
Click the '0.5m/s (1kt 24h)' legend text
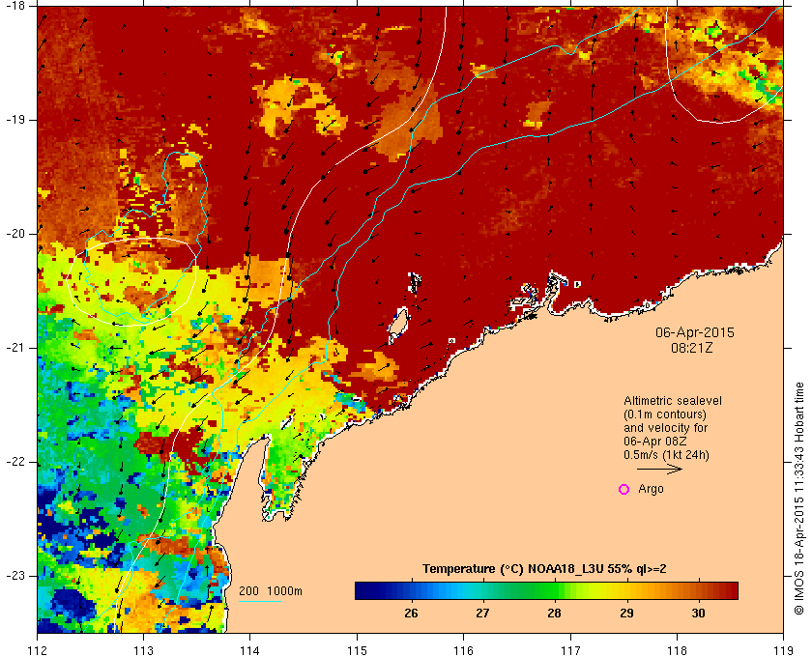tap(666, 455)
